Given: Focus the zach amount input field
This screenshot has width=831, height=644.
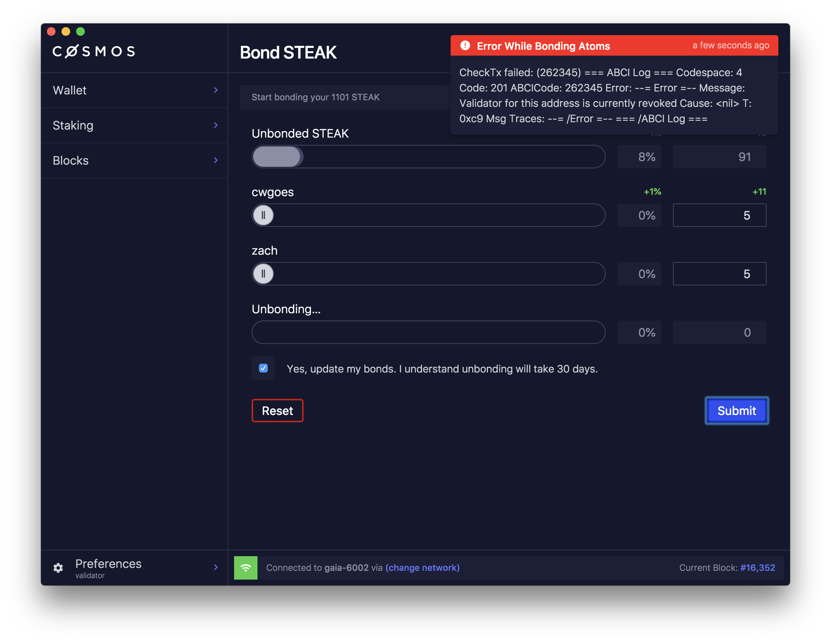Looking at the screenshot, I should click(719, 274).
